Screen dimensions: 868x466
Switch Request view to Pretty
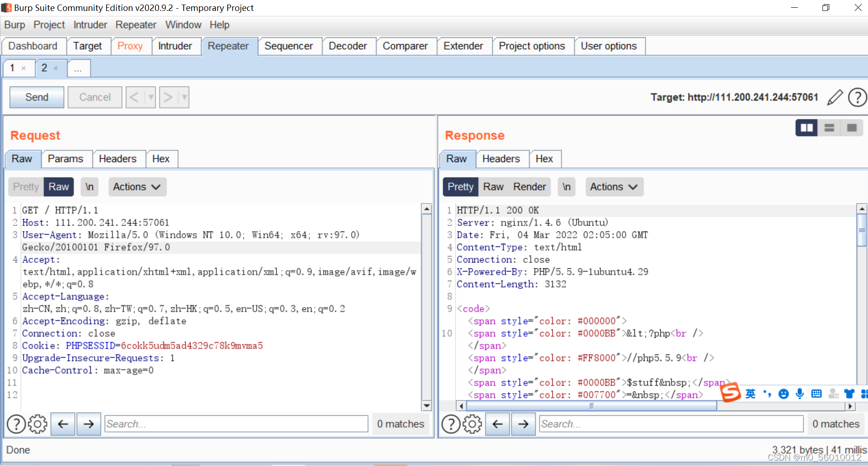[x=26, y=187]
